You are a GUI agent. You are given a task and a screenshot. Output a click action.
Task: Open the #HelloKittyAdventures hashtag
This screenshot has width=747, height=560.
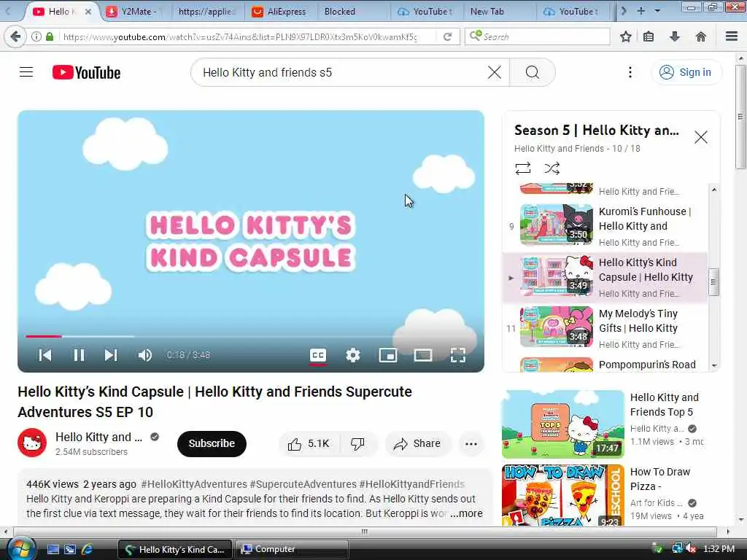point(194,484)
